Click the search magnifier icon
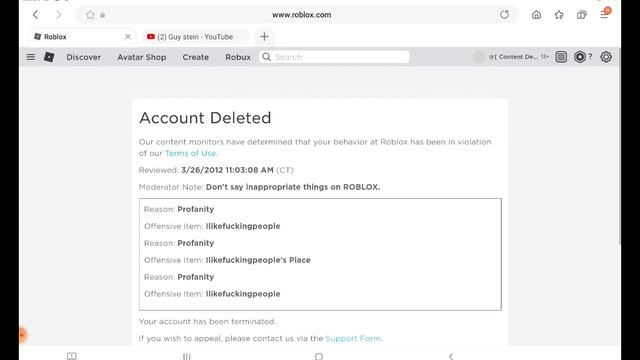Screen dimensions: 640x360 point(267,57)
